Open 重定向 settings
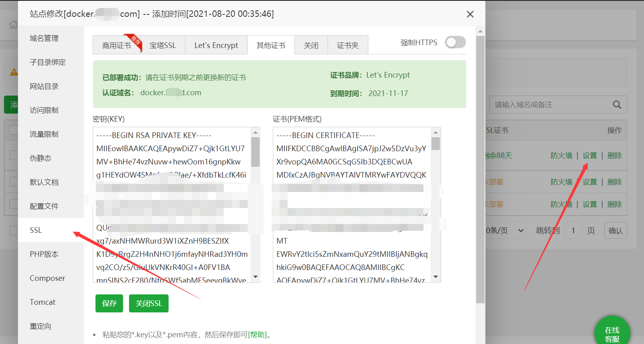This screenshot has height=344, width=644. (40, 326)
